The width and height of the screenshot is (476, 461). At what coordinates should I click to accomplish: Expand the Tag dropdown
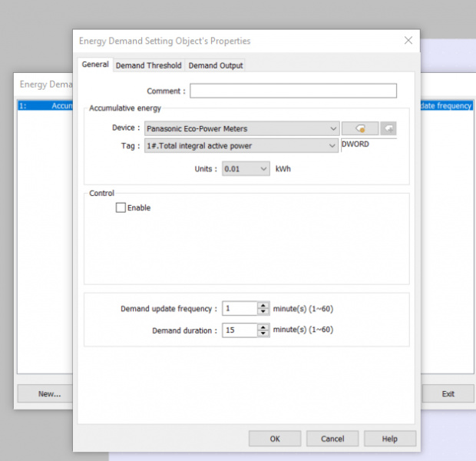(x=331, y=145)
